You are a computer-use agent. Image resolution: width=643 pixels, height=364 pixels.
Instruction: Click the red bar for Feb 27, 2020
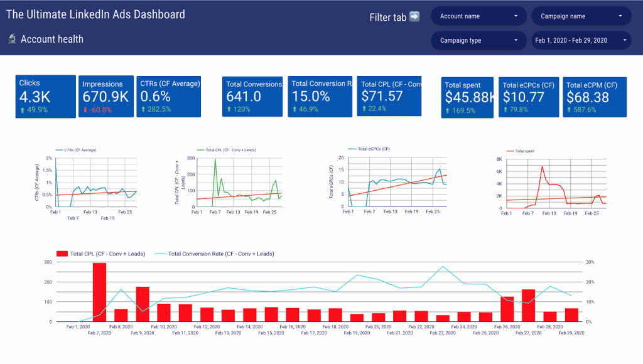(529, 306)
